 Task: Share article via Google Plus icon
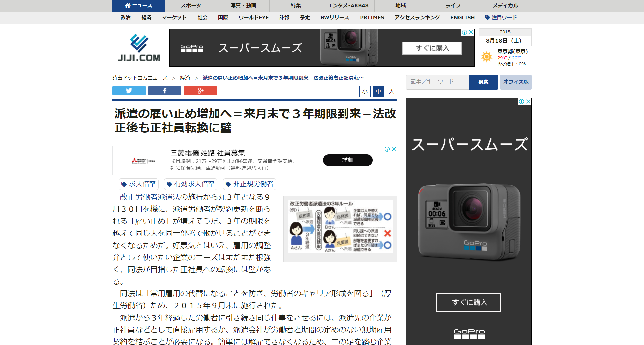pos(200,91)
